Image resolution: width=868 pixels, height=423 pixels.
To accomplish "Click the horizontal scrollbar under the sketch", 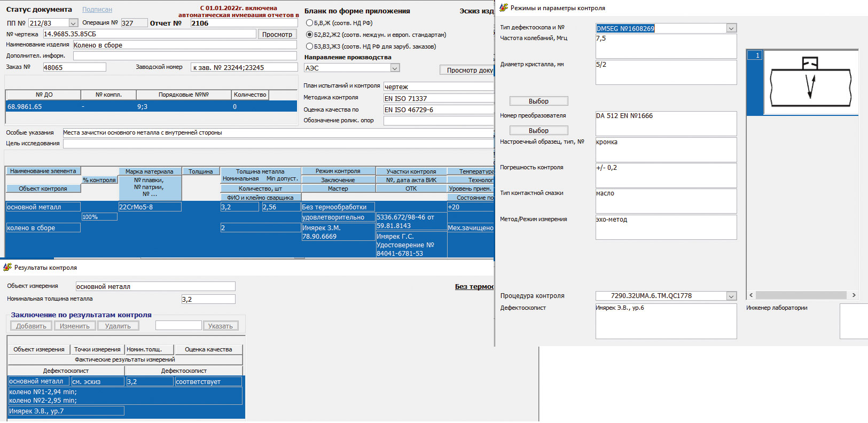I will pos(801,295).
